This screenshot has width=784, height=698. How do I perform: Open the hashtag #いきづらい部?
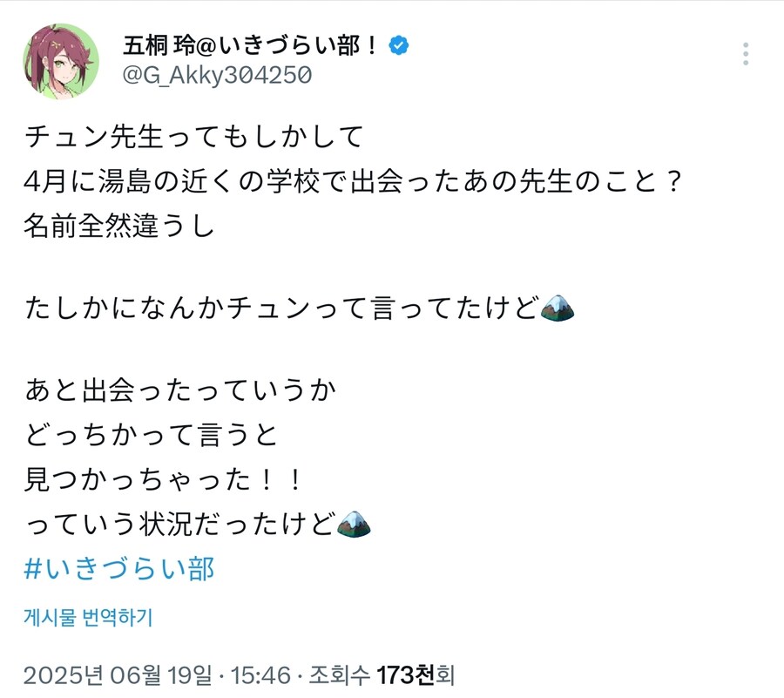119,568
